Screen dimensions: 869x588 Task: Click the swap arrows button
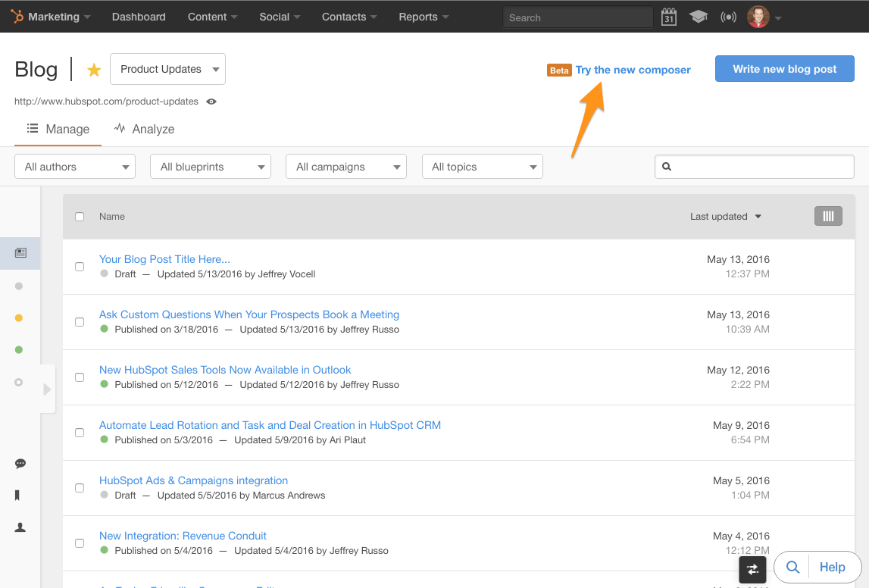click(x=752, y=569)
